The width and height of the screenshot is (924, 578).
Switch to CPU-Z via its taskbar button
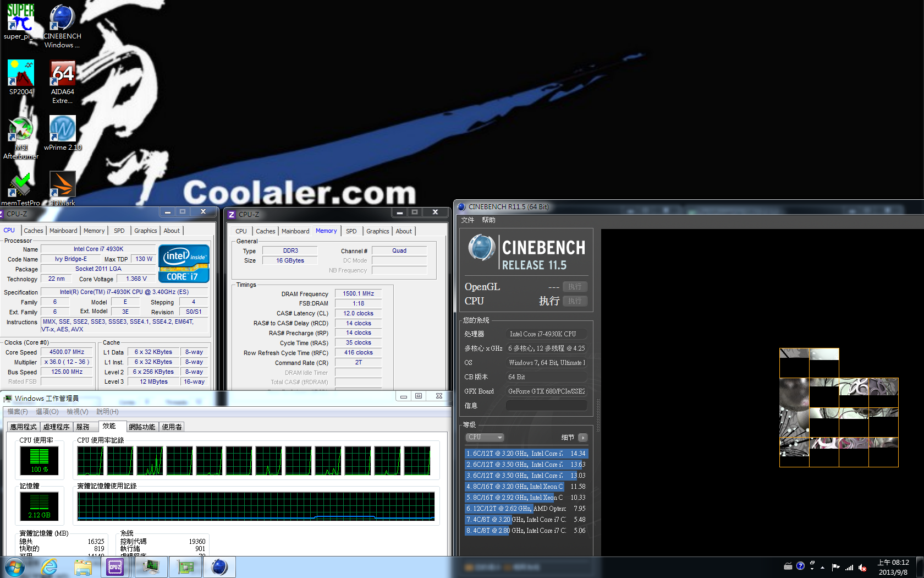click(x=115, y=567)
